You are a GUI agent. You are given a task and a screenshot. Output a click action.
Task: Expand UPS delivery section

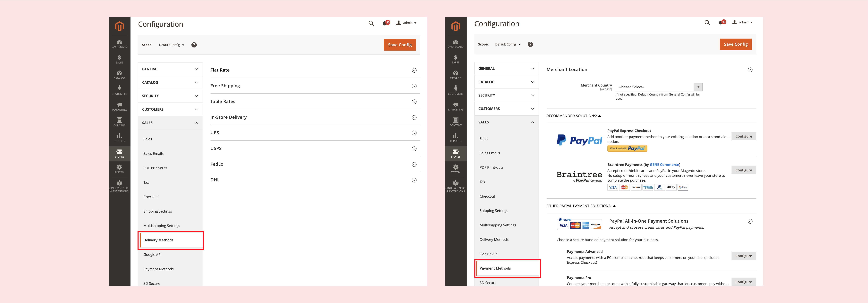(x=315, y=133)
